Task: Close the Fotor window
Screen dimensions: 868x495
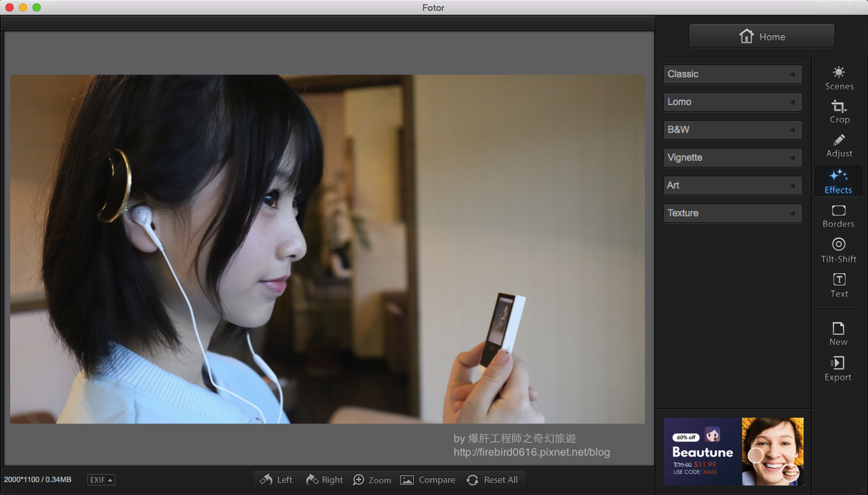Action: click(x=9, y=7)
